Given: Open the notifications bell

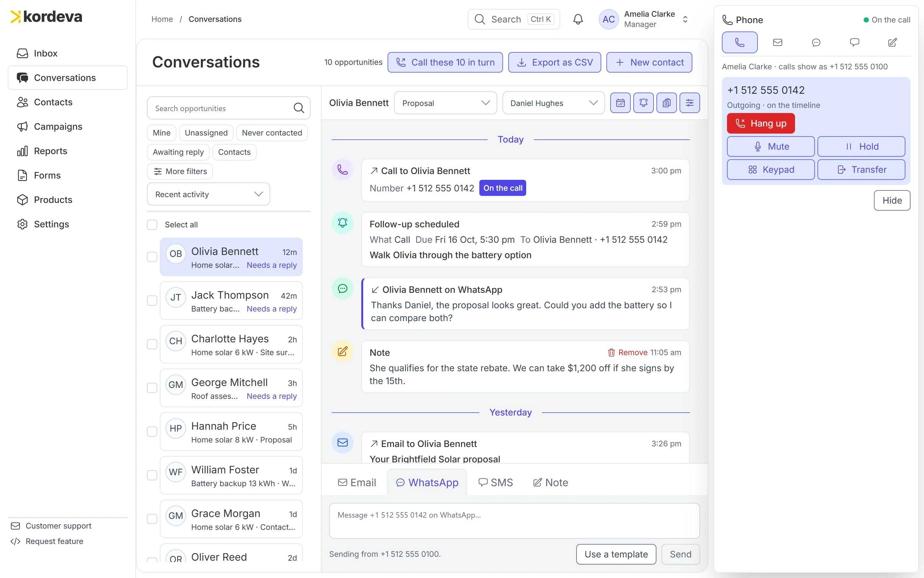Looking at the screenshot, I should tap(578, 19).
